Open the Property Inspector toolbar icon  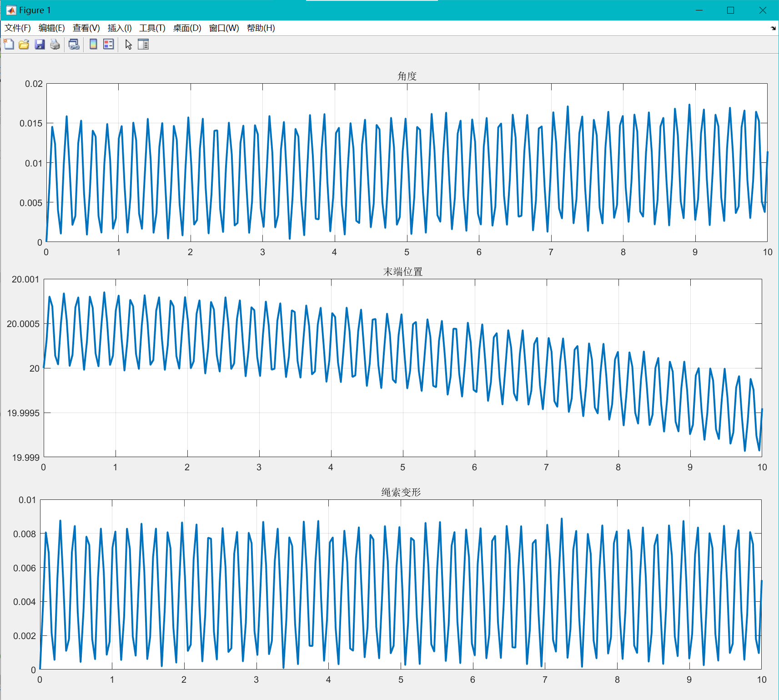(143, 44)
